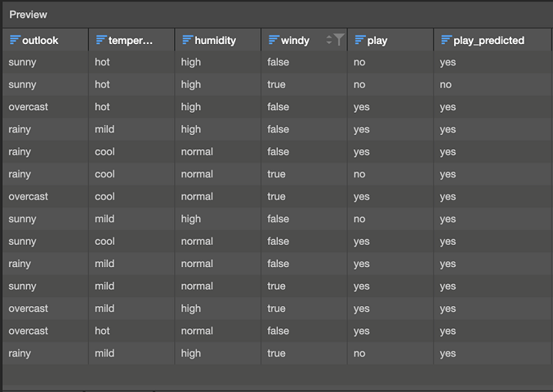Select last row's humidity cell 'high'
Image resolution: width=553 pixels, height=392 pixels.
(x=191, y=354)
